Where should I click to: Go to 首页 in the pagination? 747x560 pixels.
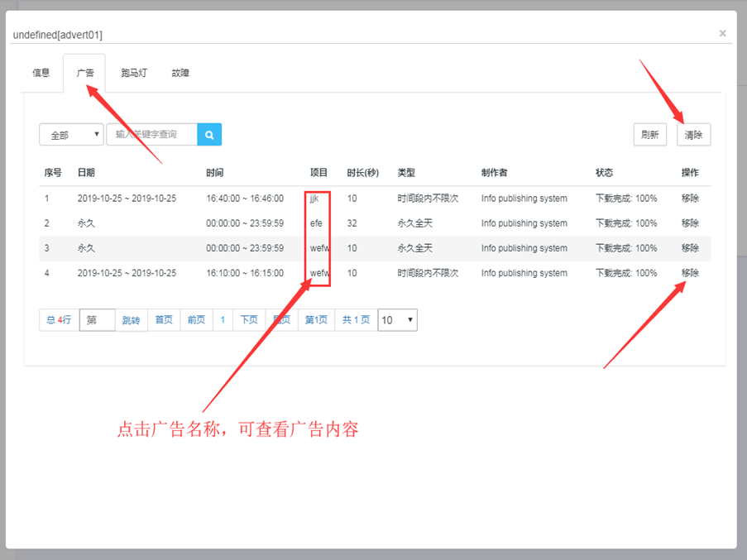point(164,320)
